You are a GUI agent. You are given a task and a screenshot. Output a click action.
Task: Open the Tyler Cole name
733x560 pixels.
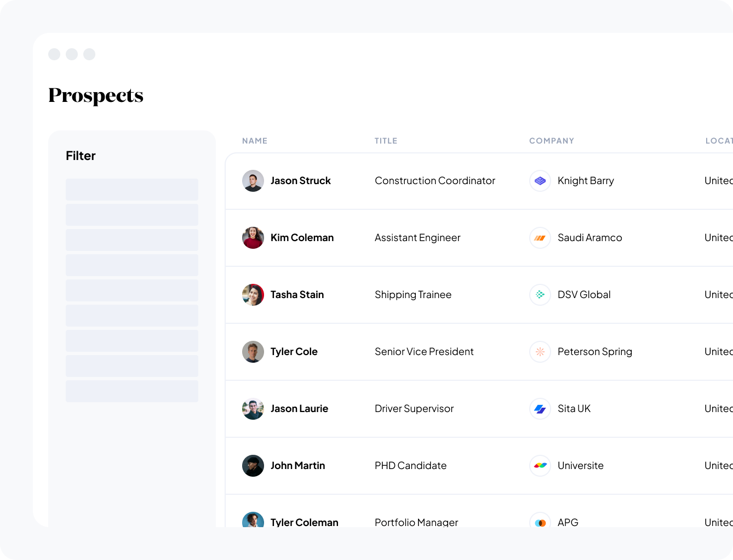click(294, 352)
